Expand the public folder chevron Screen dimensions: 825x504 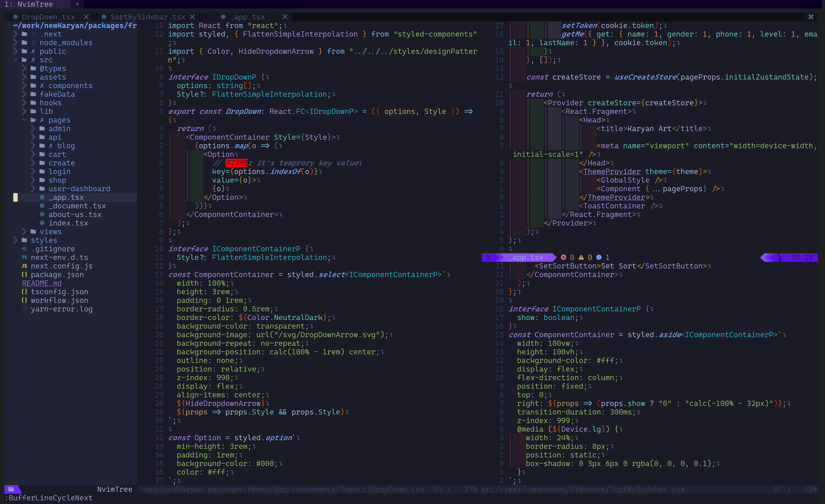(15, 51)
